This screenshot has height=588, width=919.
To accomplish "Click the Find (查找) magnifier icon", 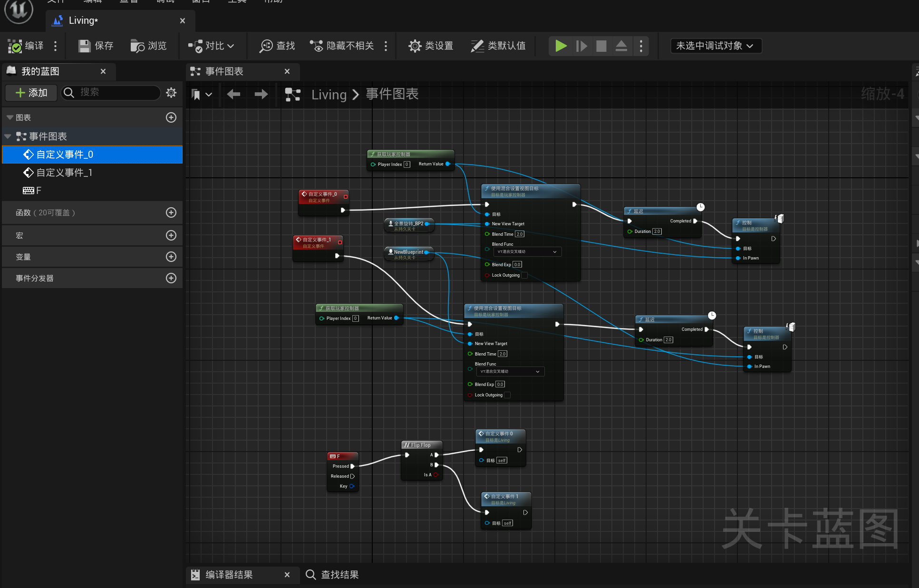I will tap(265, 46).
